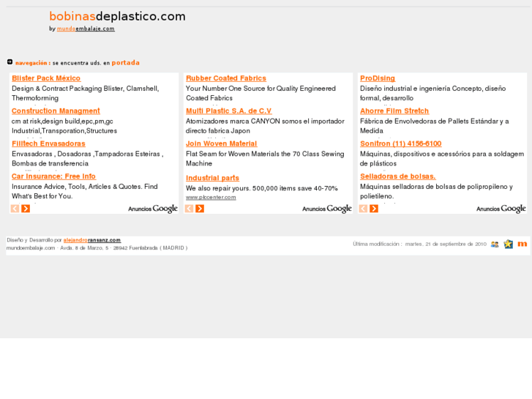Click the 'navegación :' label

(33, 63)
